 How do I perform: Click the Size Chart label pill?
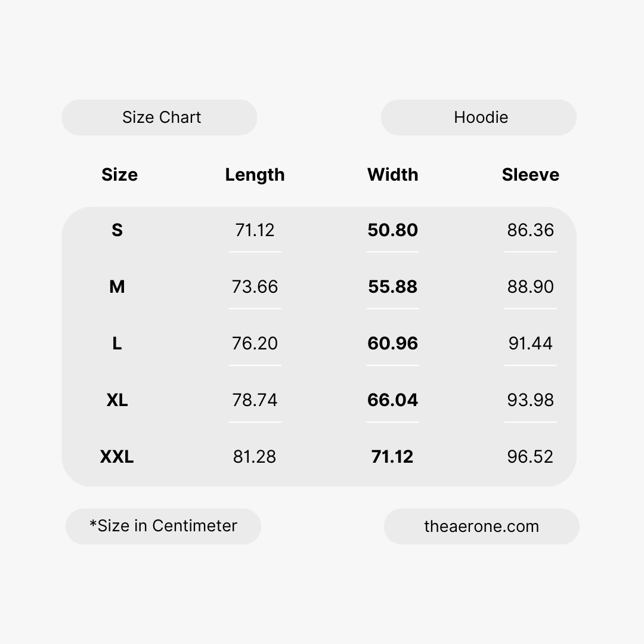click(159, 117)
